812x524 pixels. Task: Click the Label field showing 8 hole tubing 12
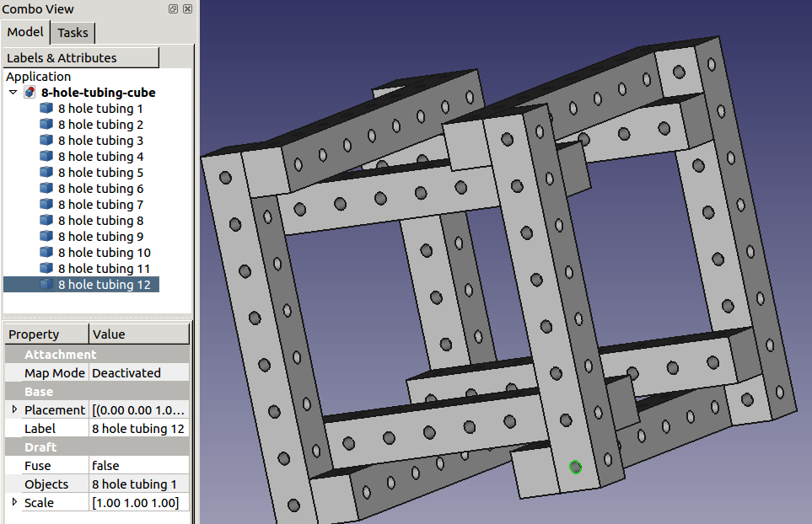pyautogui.click(x=139, y=428)
